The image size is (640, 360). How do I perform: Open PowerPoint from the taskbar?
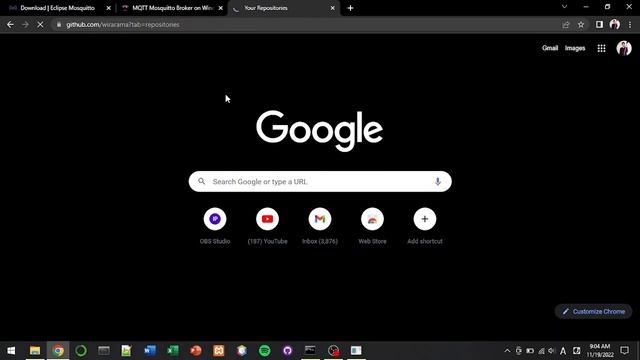click(x=196, y=351)
